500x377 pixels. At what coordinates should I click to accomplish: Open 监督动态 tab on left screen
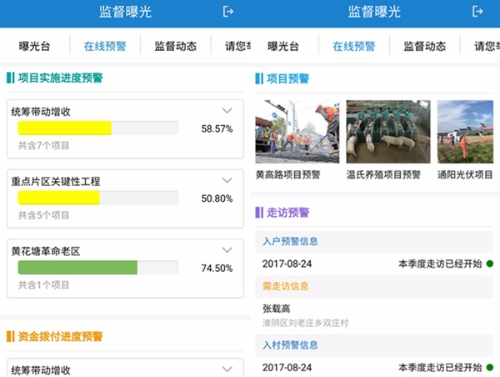175,46
